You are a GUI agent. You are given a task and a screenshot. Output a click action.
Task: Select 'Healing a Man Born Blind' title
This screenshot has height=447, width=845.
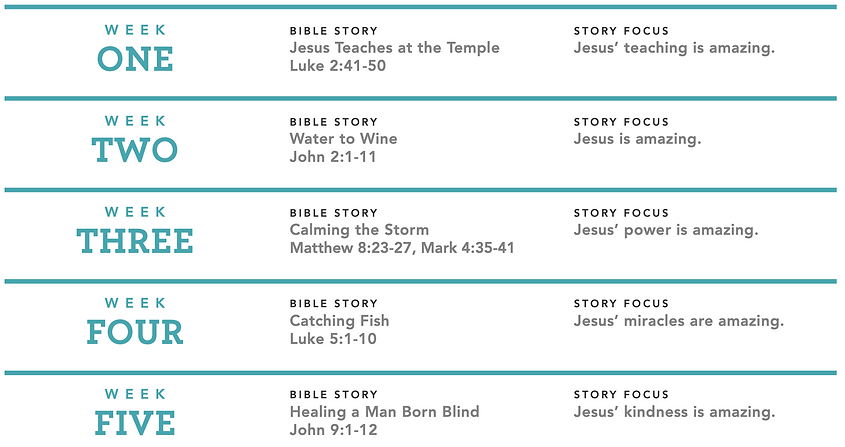[x=384, y=412]
